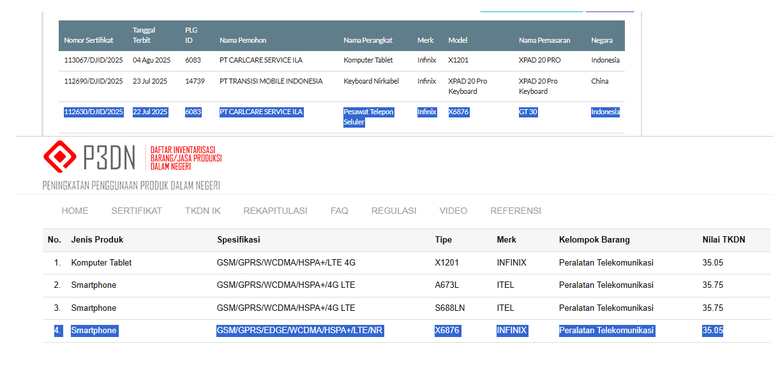Select highlighted certificate 112630/DJID/2025

(94, 112)
